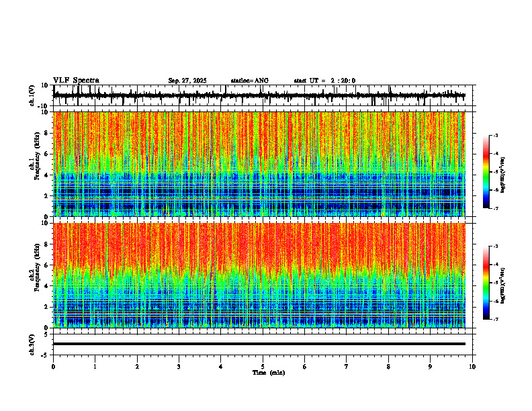Click time axis tick label "4"
This screenshot has width=532, height=411.
coord(221,367)
